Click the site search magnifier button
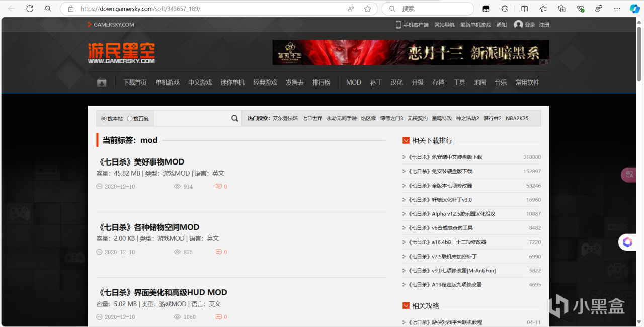This screenshot has width=644, height=327. 234,118
